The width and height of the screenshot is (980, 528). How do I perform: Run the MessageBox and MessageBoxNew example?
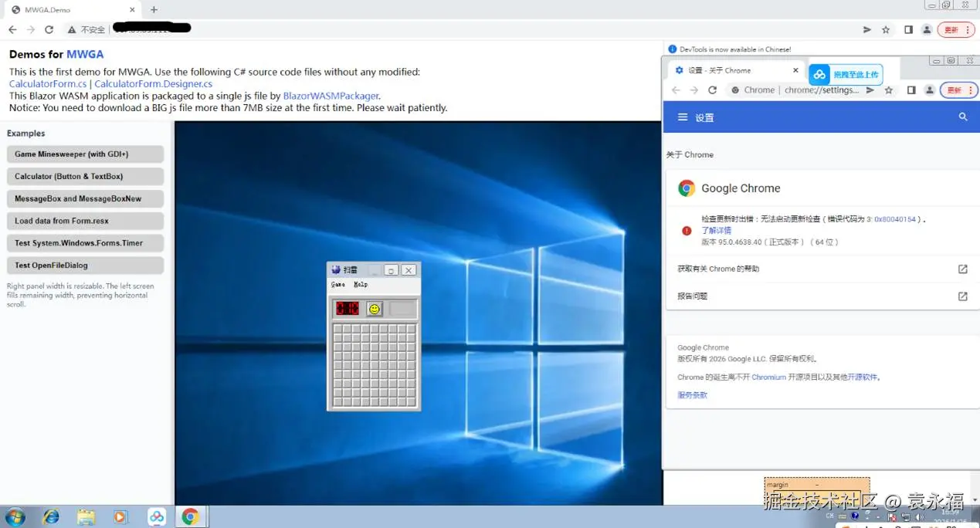pos(85,198)
